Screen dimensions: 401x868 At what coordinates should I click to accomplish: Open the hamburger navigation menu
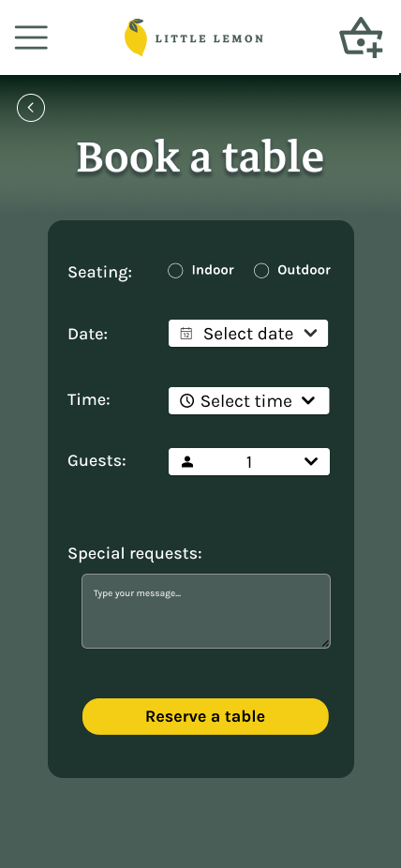coord(31,37)
